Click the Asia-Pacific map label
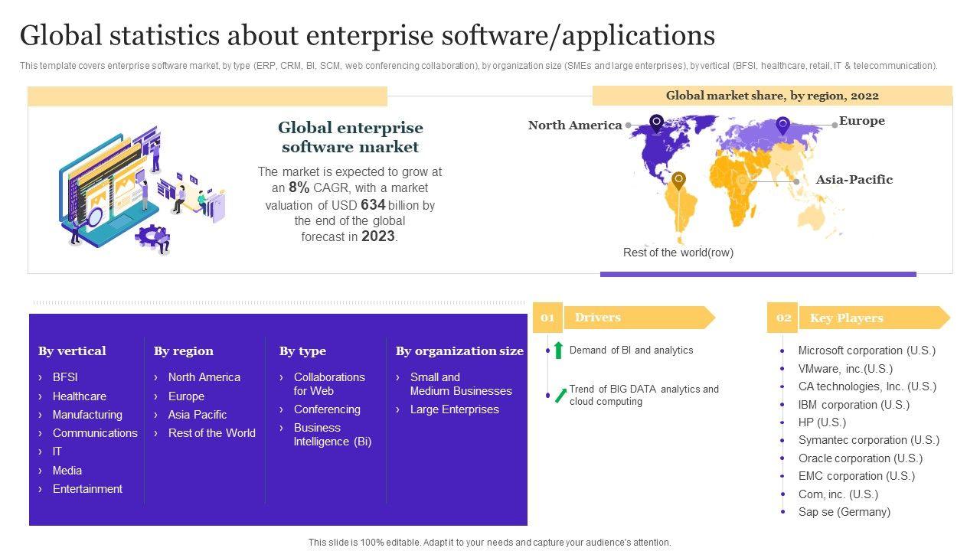 (x=854, y=180)
